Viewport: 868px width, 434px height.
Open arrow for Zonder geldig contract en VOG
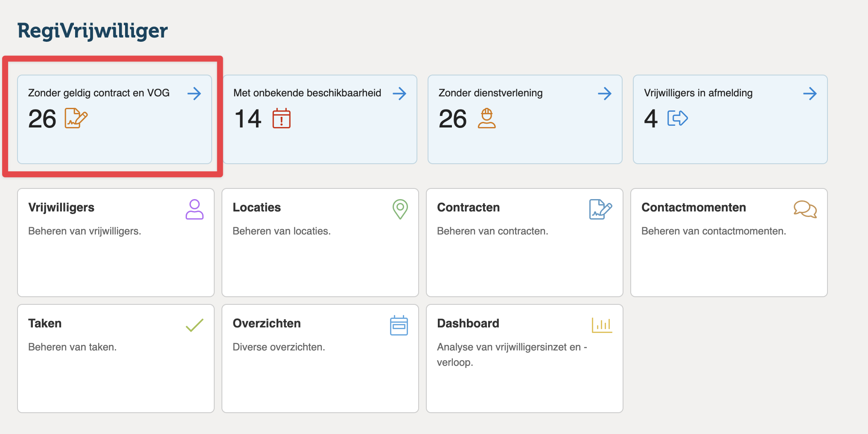coord(194,93)
